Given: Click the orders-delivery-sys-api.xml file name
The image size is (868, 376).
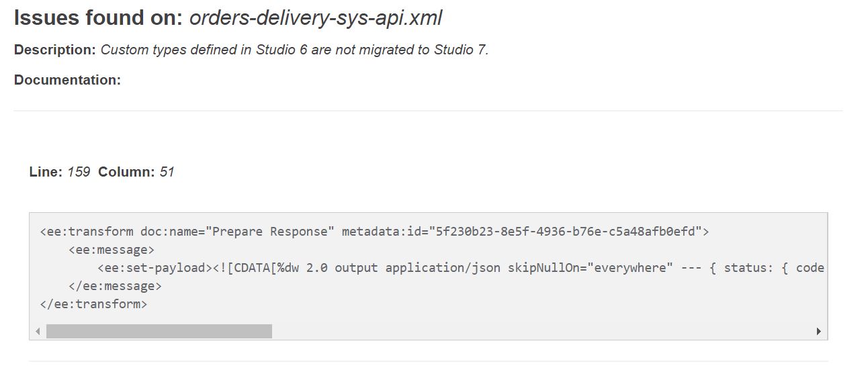Looking at the screenshot, I should [x=315, y=18].
